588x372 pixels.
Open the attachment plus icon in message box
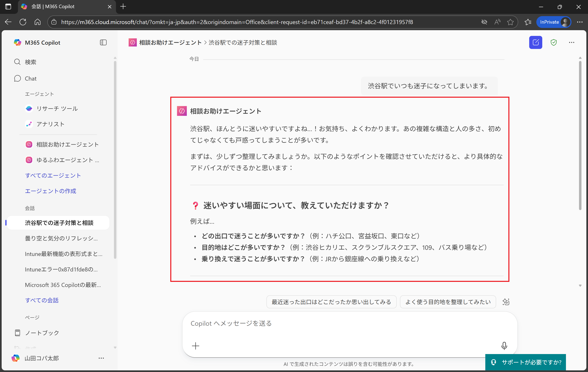click(196, 346)
